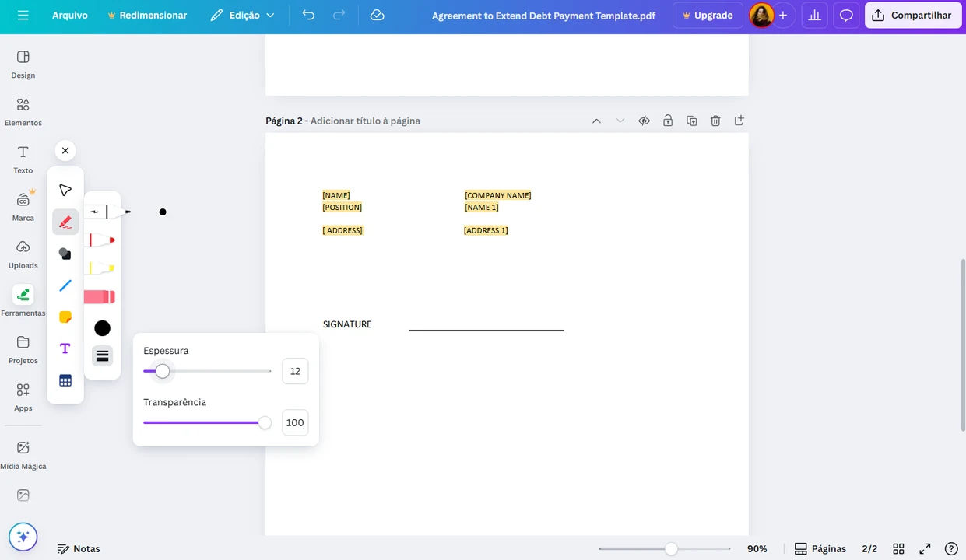Viewport: 966px width, 560px height.
Task: Click the Compartilhar button
Action: point(913,16)
